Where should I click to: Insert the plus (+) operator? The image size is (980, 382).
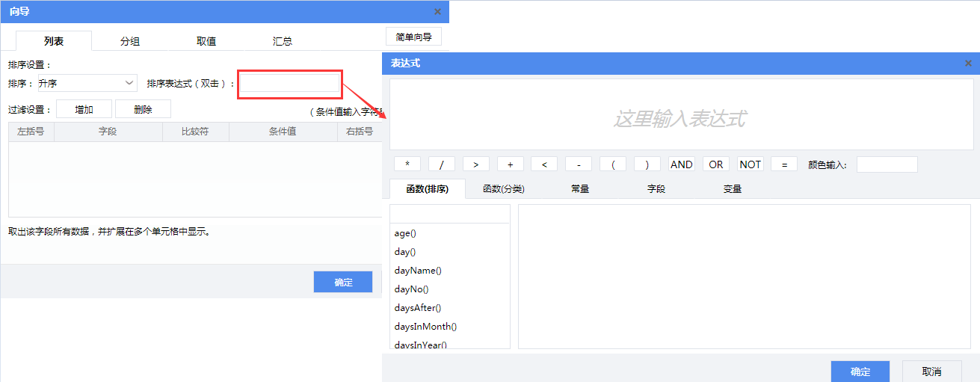[510, 164]
